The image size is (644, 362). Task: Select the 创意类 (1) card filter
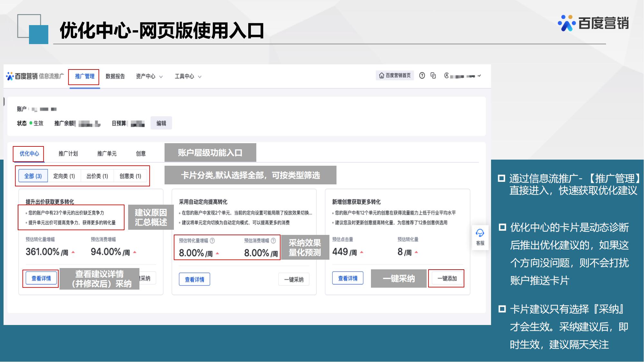click(130, 176)
